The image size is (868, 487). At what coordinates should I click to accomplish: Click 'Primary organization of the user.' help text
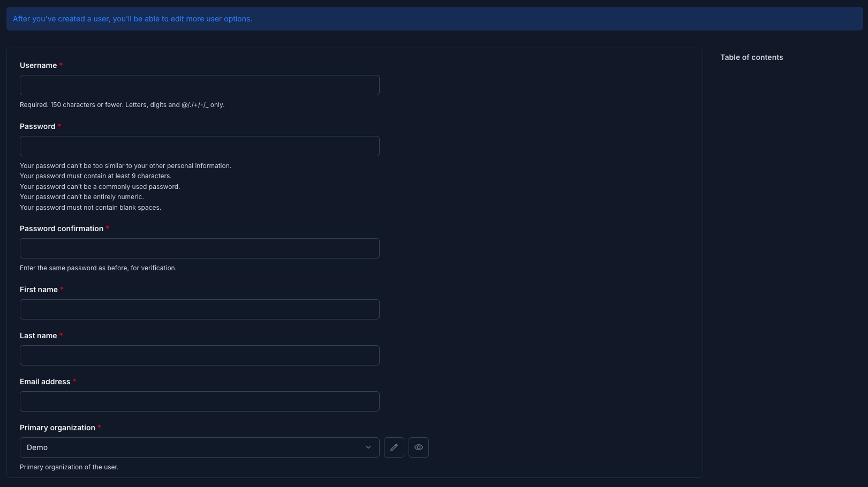69,467
